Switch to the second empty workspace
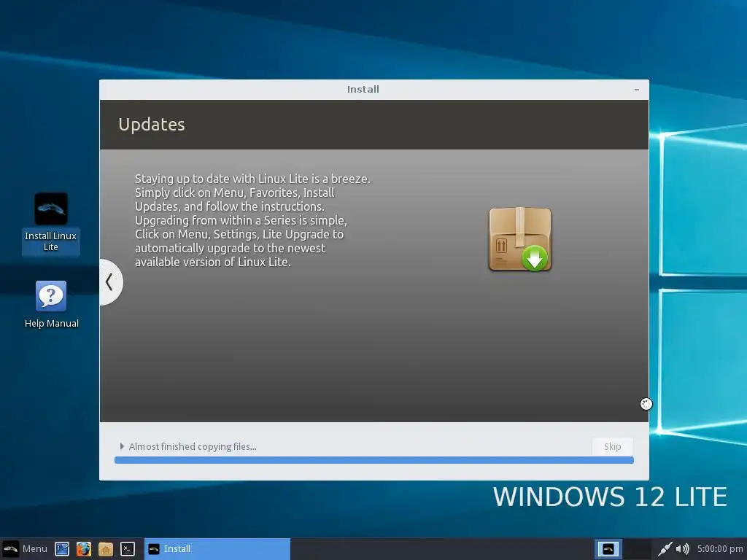Viewport: 747px width, 560px height. [637, 548]
